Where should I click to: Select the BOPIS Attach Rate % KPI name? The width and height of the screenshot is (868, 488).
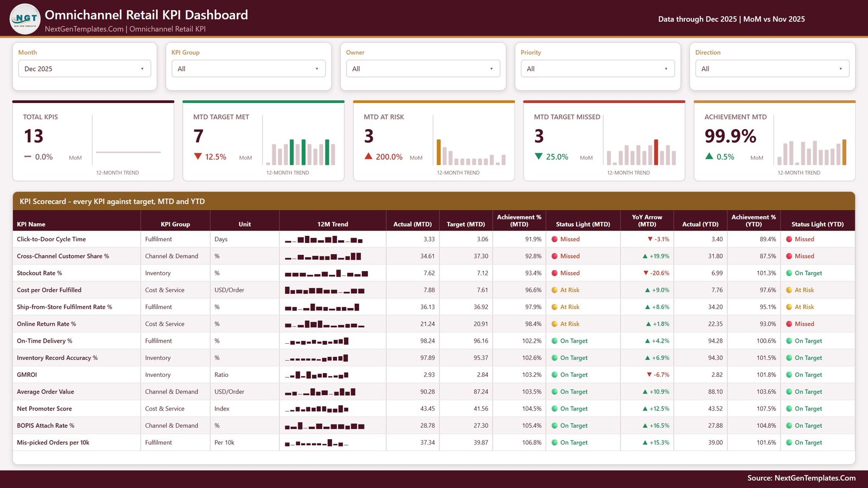point(46,426)
